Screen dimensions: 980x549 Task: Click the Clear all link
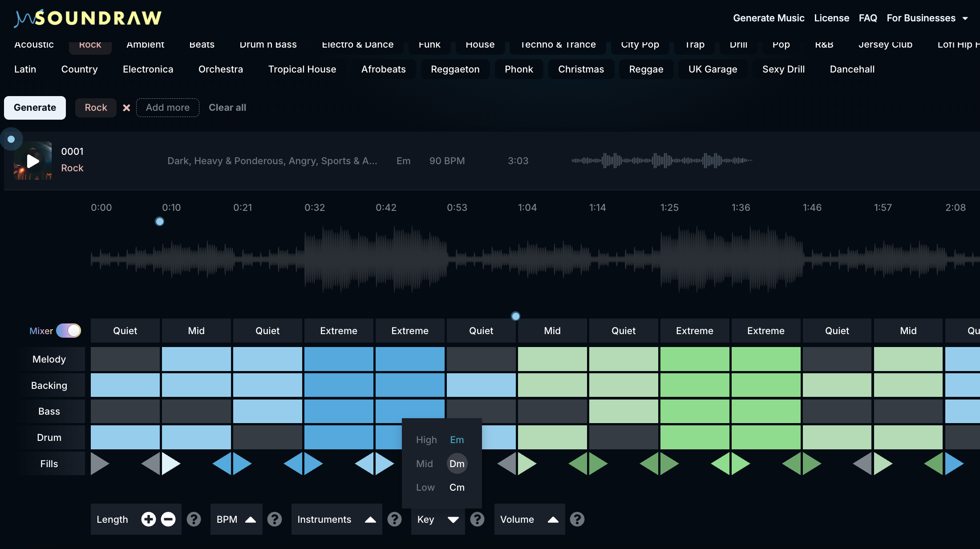point(227,108)
